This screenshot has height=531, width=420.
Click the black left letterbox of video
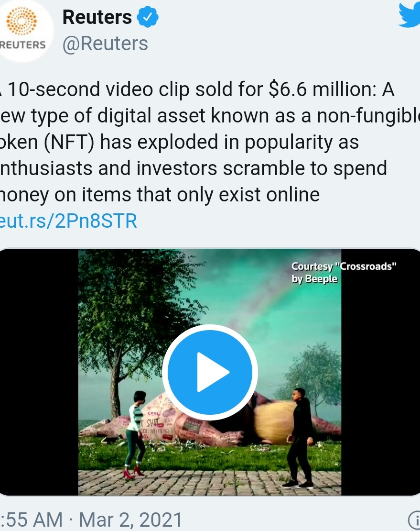coord(39,372)
